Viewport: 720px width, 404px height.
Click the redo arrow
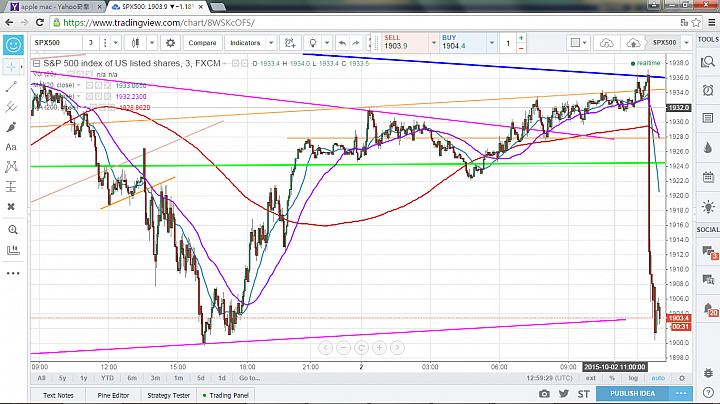click(x=356, y=43)
